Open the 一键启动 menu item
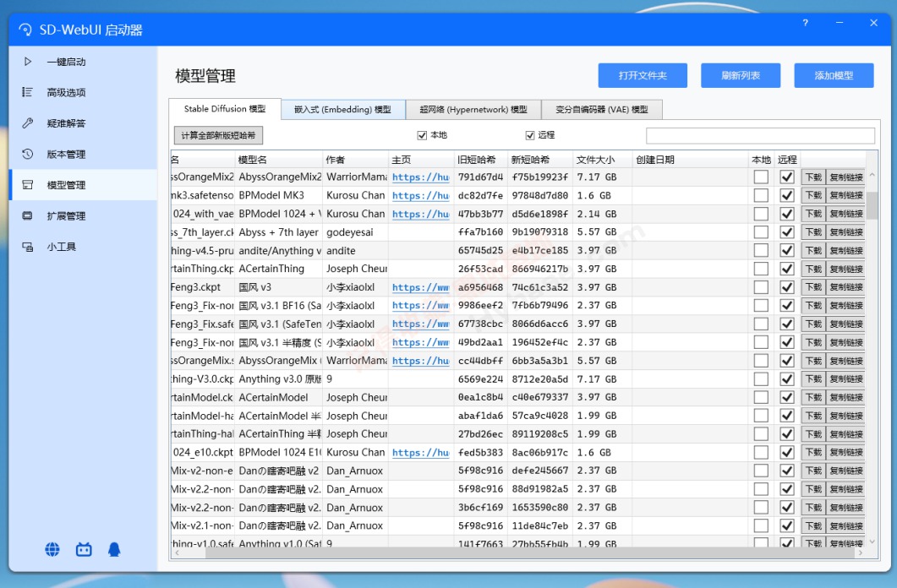Viewport: 897px width, 588px height. [x=83, y=62]
